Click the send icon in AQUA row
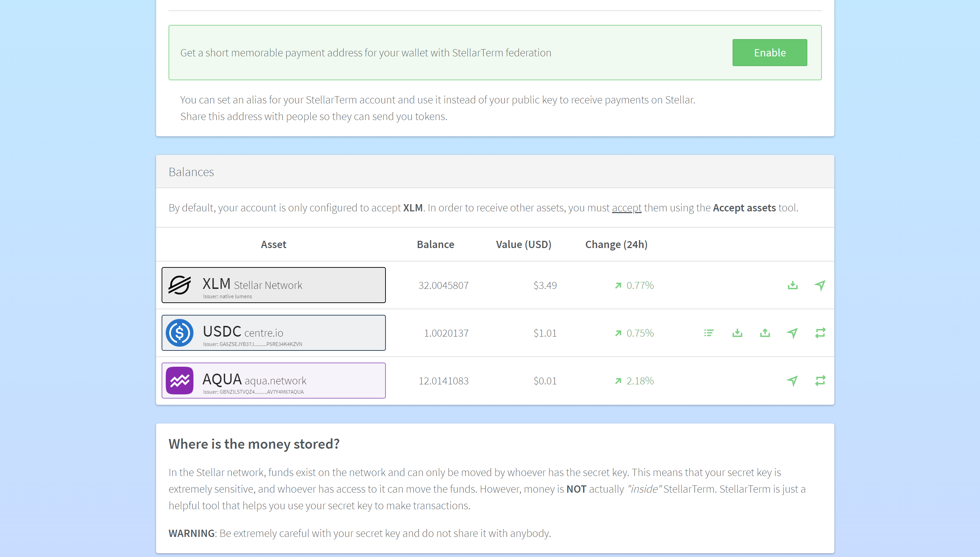Image resolution: width=980 pixels, height=557 pixels. pyautogui.click(x=792, y=381)
